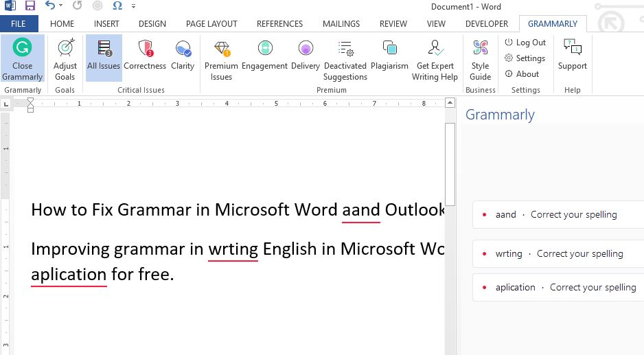Open the About Grammarly entry
This screenshot has width=644, height=355.
[x=522, y=74]
